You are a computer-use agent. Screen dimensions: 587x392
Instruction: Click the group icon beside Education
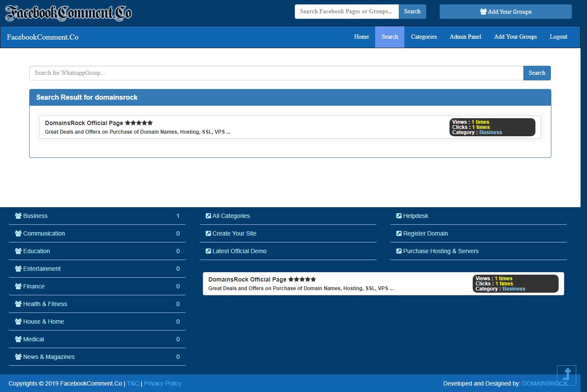coord(18,251)
